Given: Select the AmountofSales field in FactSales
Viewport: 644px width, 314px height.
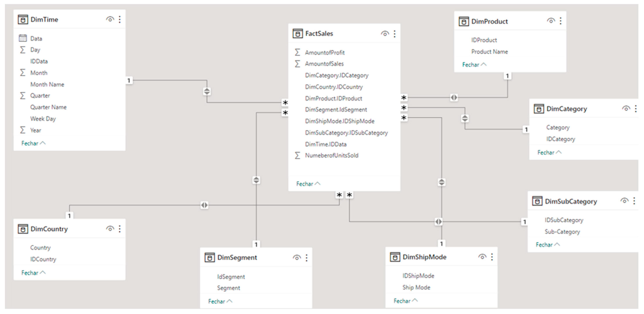Looking at the screenshot, I should click(324, 64).
